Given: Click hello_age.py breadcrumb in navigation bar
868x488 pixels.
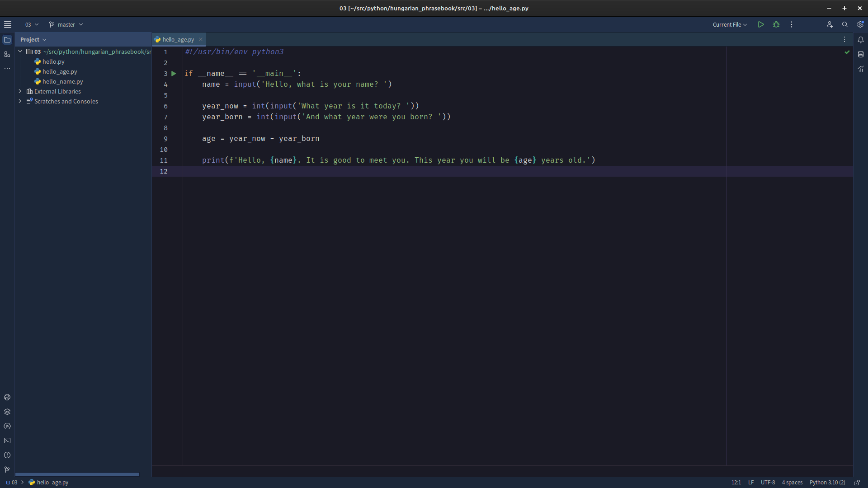Looking at the screenshot, I should pyautogui.click(x=48, y=482).
